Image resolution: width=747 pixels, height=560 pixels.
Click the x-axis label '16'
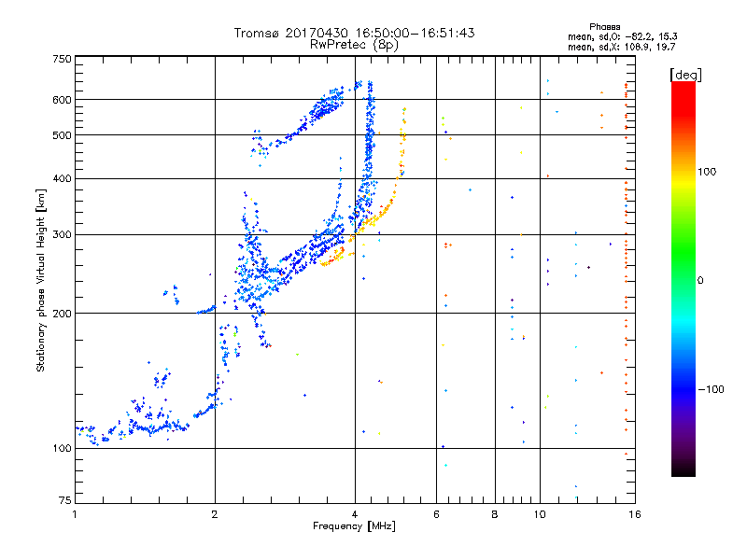point(635,514)
